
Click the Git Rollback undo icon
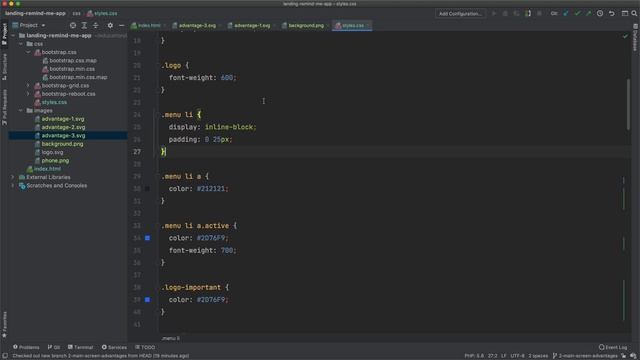pos(611,13)
